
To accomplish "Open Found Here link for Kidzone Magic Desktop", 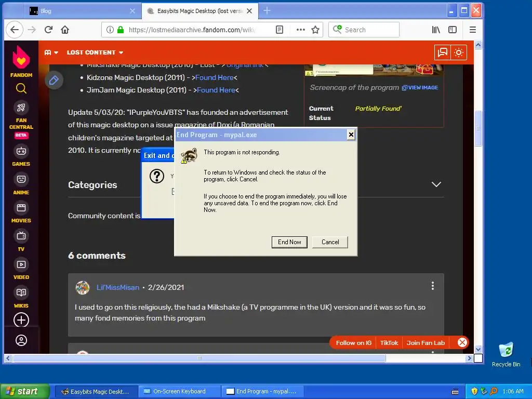I will [215, 78].
